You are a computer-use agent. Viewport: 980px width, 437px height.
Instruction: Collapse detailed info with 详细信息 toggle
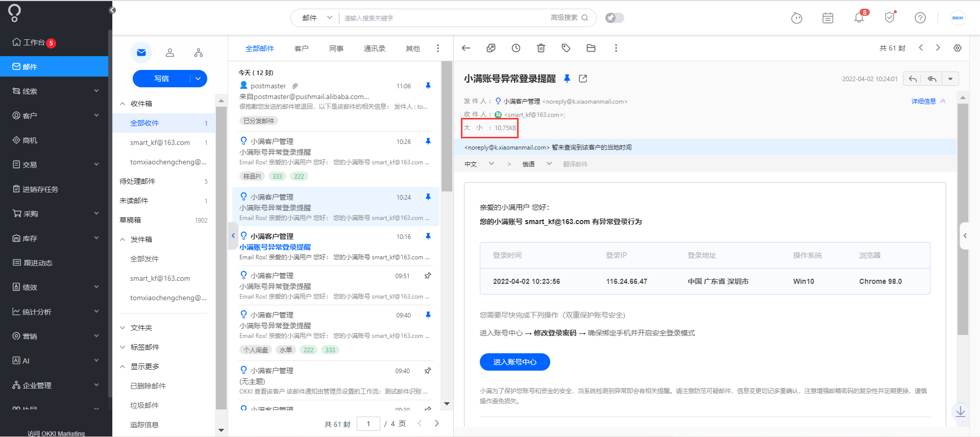coord(928,101)
